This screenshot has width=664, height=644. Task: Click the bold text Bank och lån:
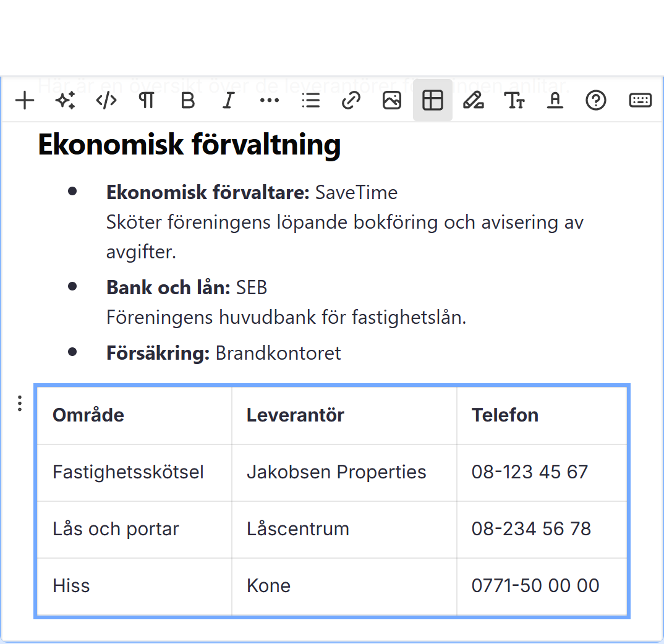(168, 287)
